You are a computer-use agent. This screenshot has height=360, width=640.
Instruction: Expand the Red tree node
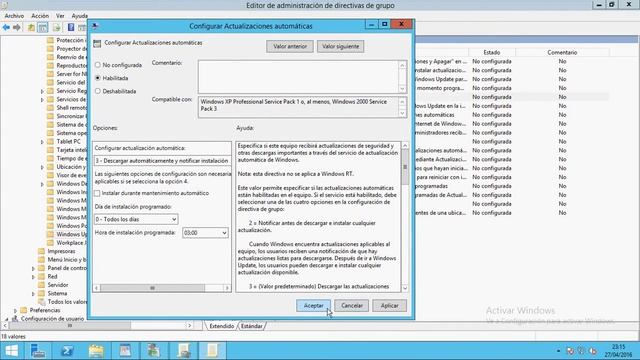coord(33,277)
